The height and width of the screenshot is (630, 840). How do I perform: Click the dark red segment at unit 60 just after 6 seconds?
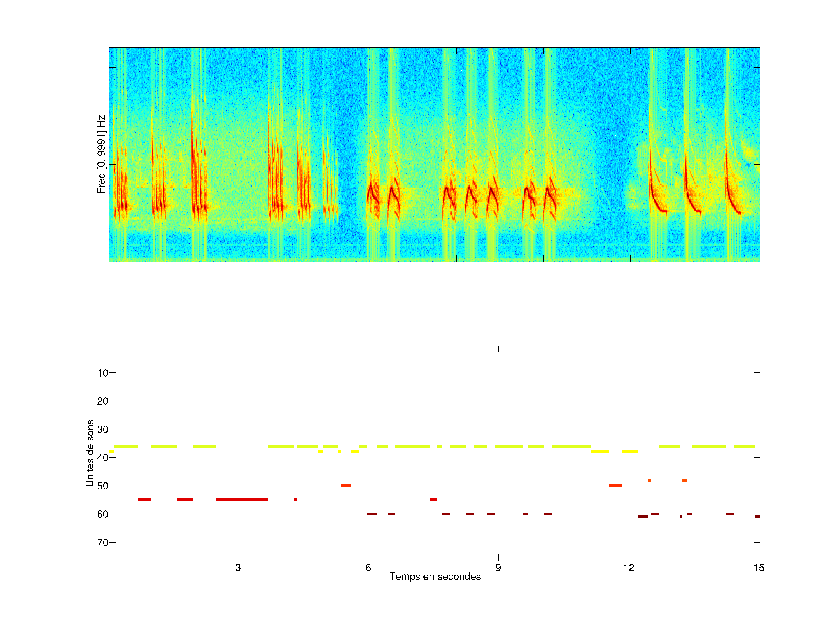[x=372, y=514]
